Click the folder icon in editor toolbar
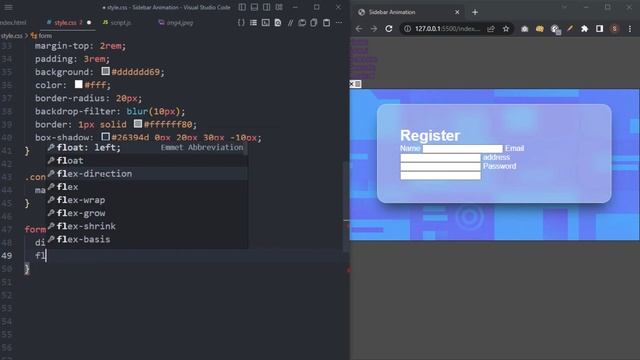Screen dimensions: 640x360 tap(302, 22)
